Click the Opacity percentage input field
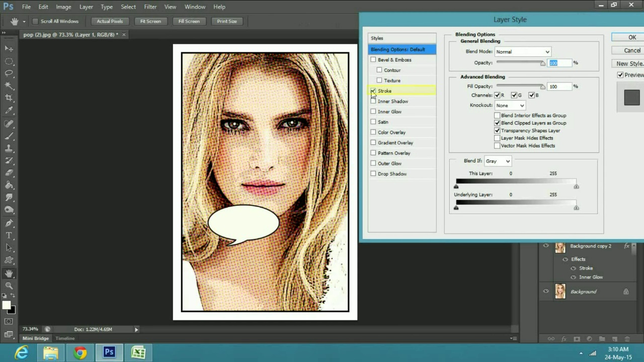 tap(559, 63)
